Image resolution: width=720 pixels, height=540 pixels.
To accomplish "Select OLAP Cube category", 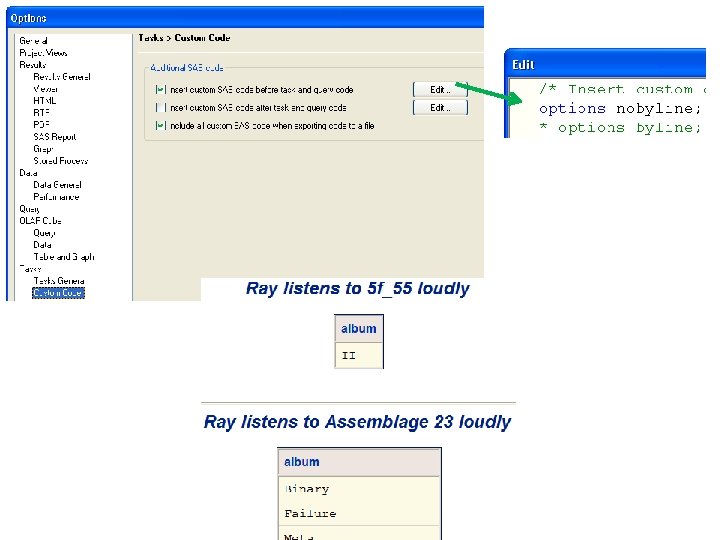I will (40, 220).
